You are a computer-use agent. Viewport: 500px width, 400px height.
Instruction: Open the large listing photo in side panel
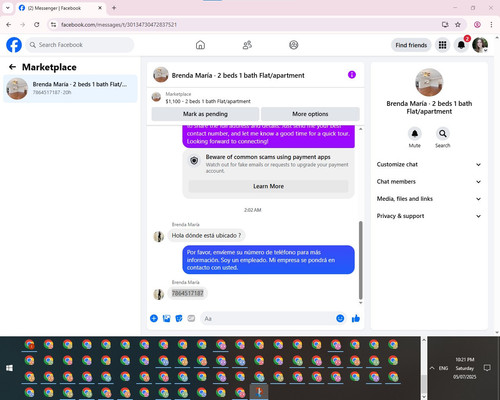(429, 82)
